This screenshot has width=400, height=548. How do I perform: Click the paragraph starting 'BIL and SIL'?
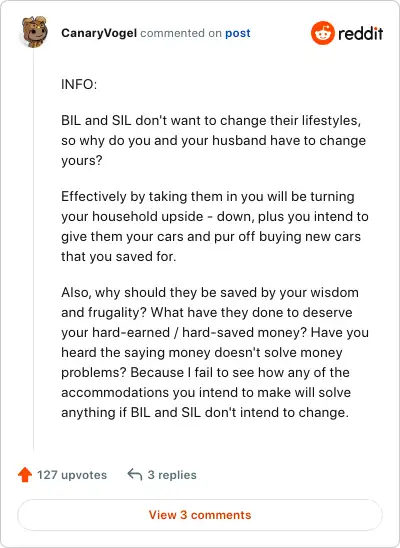(213, 140)
